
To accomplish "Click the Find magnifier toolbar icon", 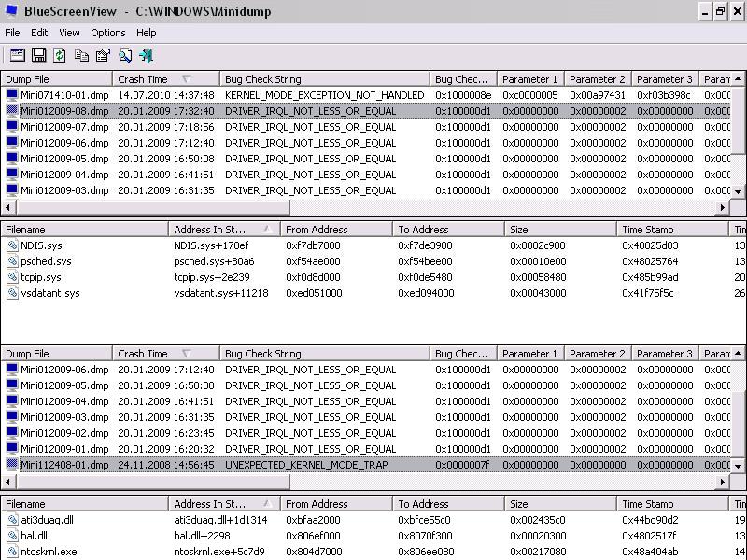I will (x=125, y=55).
